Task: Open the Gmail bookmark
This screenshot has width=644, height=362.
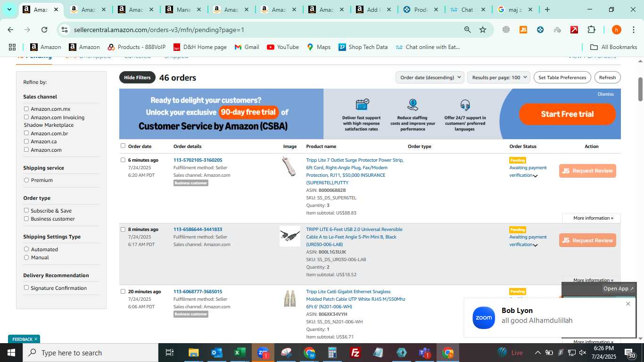Action: coord(247,47)
